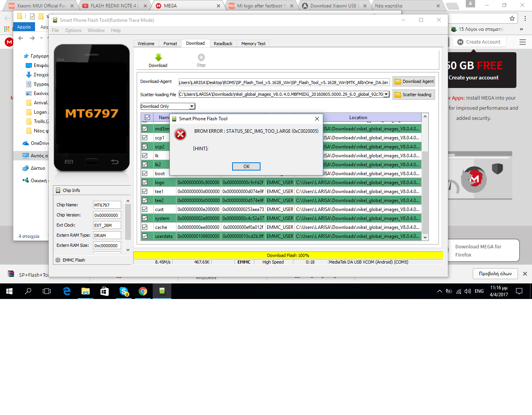The width and height of the screenshot is (532, 415).
Task: Click the EMMC Flash gear icon
Action: pyautogui.click(x=58, y=260)
